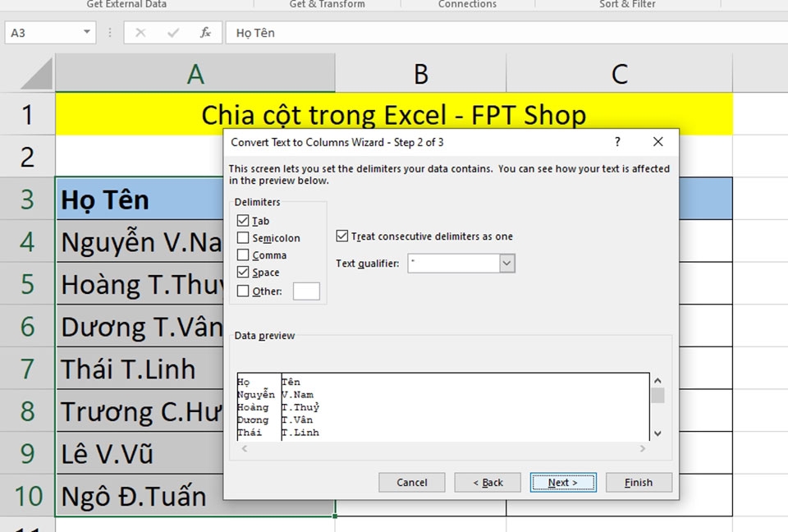Click the Next > button
Screen dimensions: 788x532
(563, 482)
